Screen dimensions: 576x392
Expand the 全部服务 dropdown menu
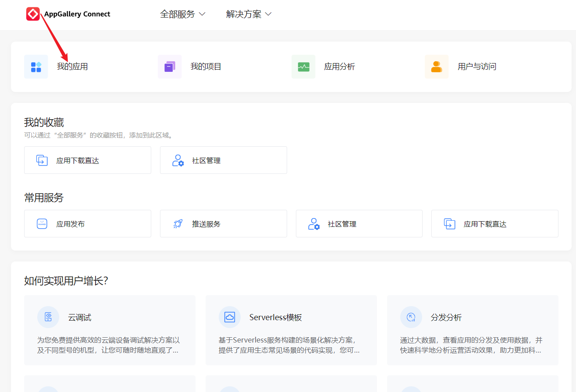[183, 14]
